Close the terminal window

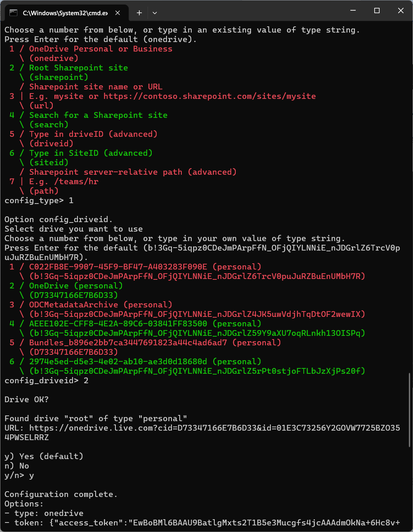pos(401,11)
